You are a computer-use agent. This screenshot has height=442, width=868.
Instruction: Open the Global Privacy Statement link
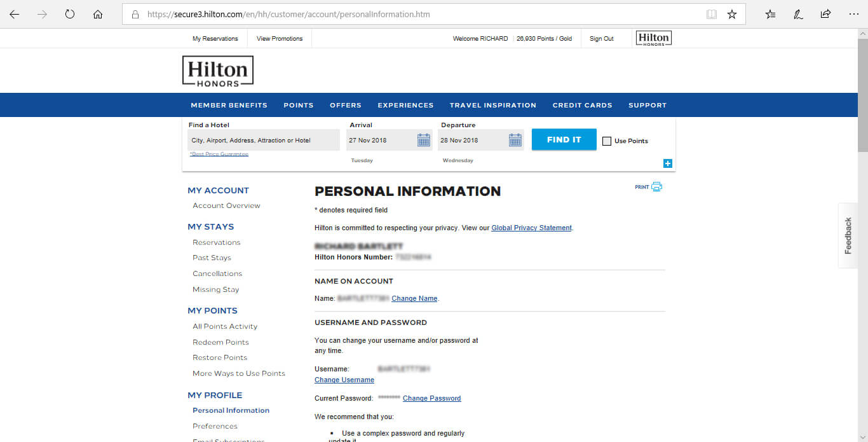tap(532, 228)
